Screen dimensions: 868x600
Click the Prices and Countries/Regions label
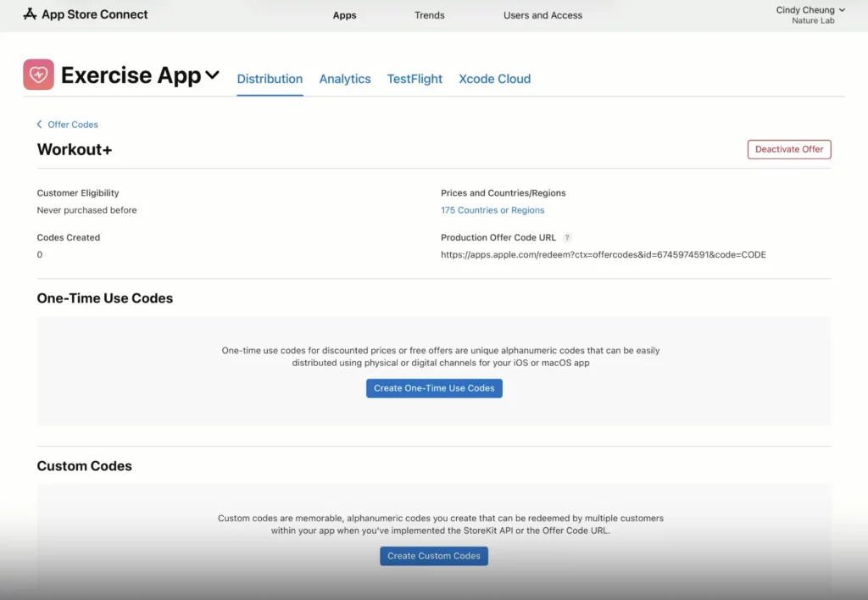pos(504,193)
